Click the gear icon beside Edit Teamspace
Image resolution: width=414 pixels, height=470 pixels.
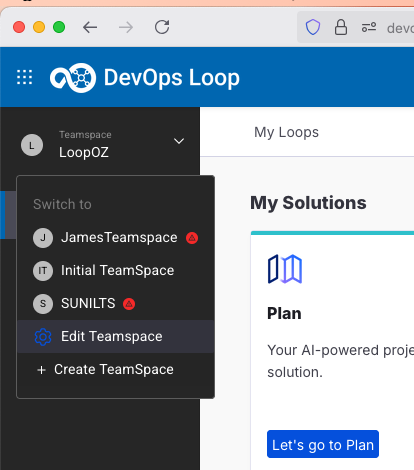[43, 337]
